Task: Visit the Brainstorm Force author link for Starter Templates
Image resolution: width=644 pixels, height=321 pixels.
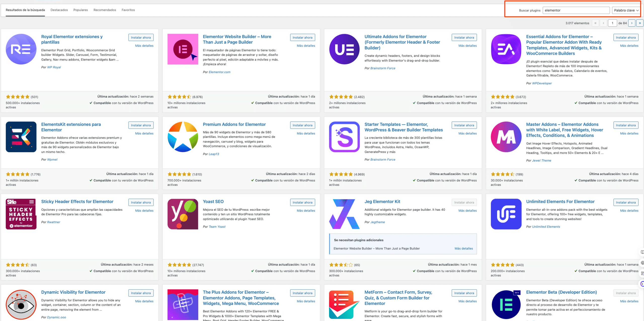Action: point(383,159)
